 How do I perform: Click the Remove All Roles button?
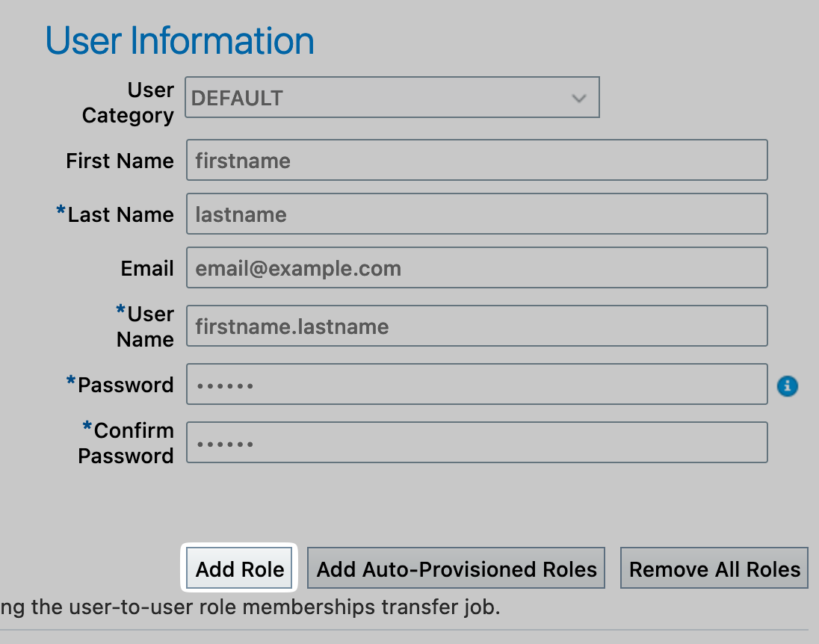(714, 569)
